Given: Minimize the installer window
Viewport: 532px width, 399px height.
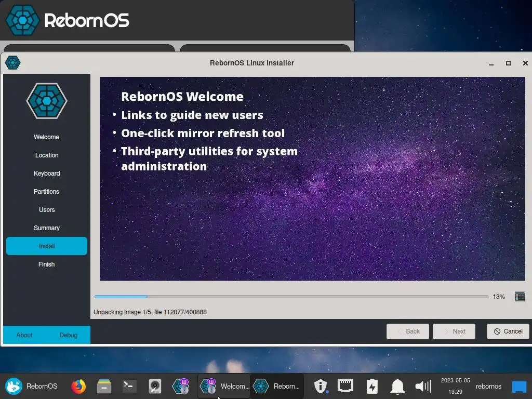Looking at the screenshot, I should (491, 63).
